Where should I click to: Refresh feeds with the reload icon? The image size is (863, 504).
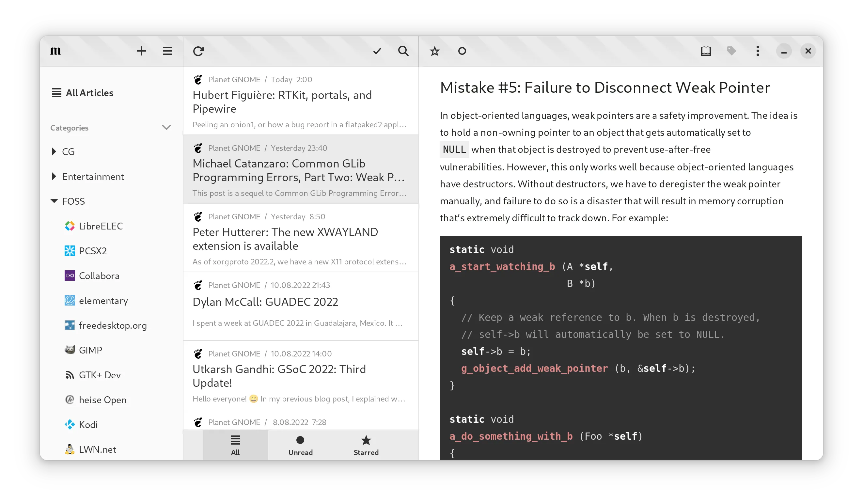coord(198,51)
